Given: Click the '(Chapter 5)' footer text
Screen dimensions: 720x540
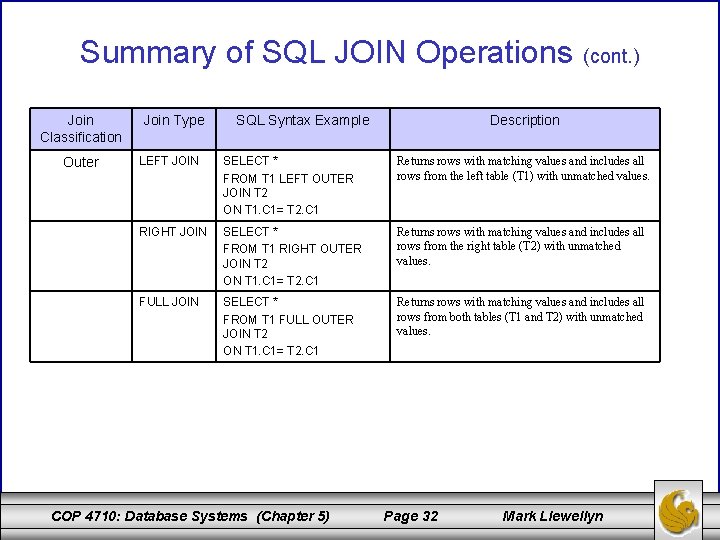Looking at the screenshot, I should coord(293,517).
